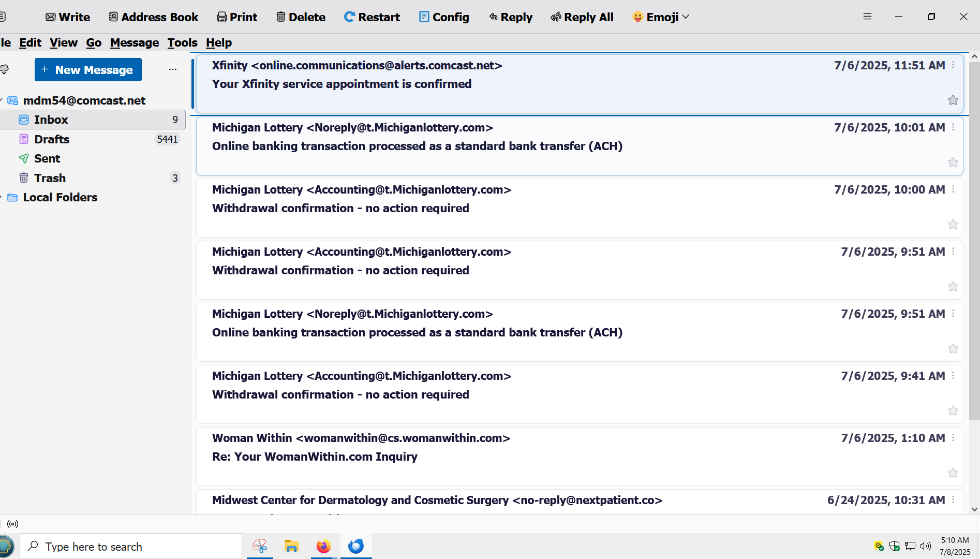Image resolution: width=980 pixels, height=559 pixels.
Task: Star the 10:00 AM Withdrawal confirmation email
Action: pos(953,225)
